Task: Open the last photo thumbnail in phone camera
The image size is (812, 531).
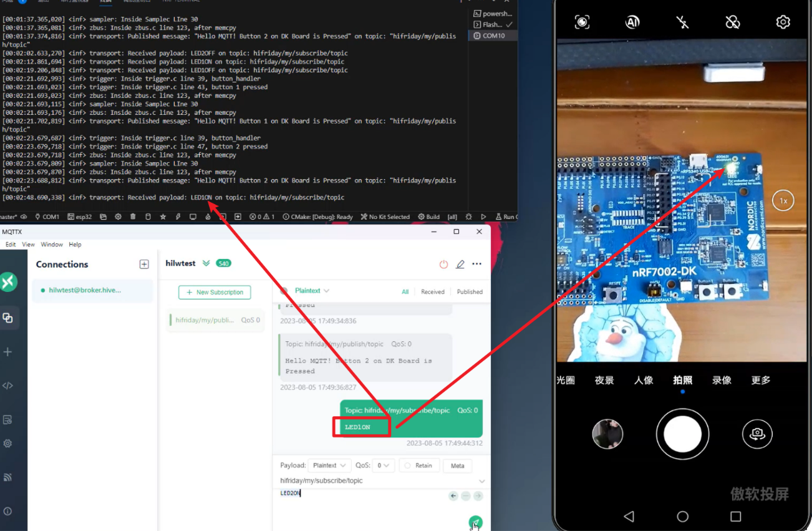Action: pos(608,434)
